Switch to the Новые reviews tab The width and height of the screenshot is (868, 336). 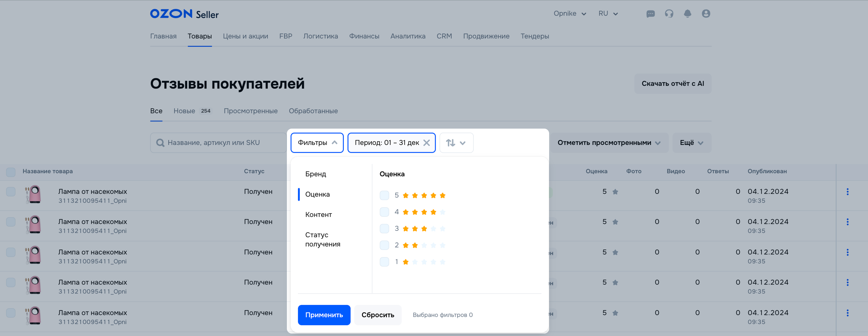[184, 111]
